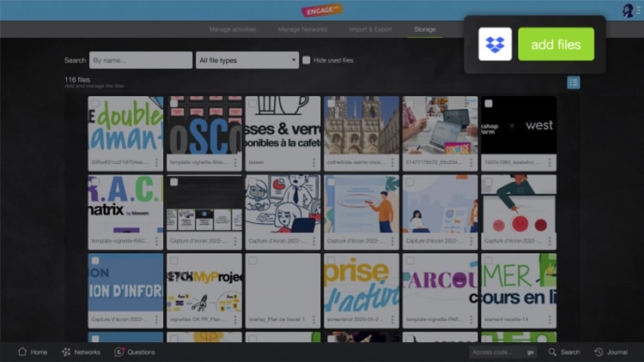Open the cathedral photo thumbnail
Image resolution: width=644 pixels, height=362 pixels.
click(361, 125)
